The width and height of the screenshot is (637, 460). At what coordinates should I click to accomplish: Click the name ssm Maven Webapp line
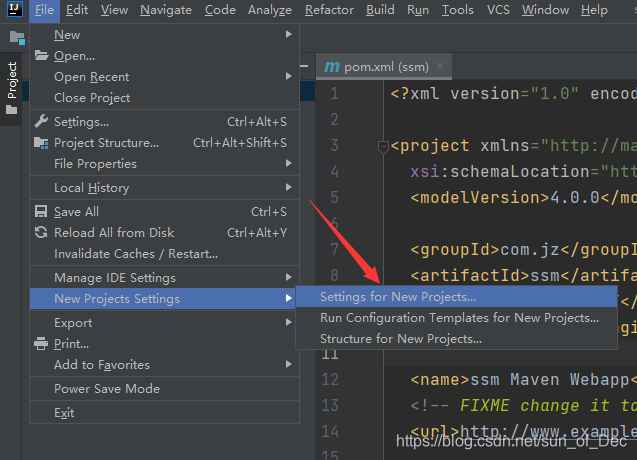[x=524, y=380]
